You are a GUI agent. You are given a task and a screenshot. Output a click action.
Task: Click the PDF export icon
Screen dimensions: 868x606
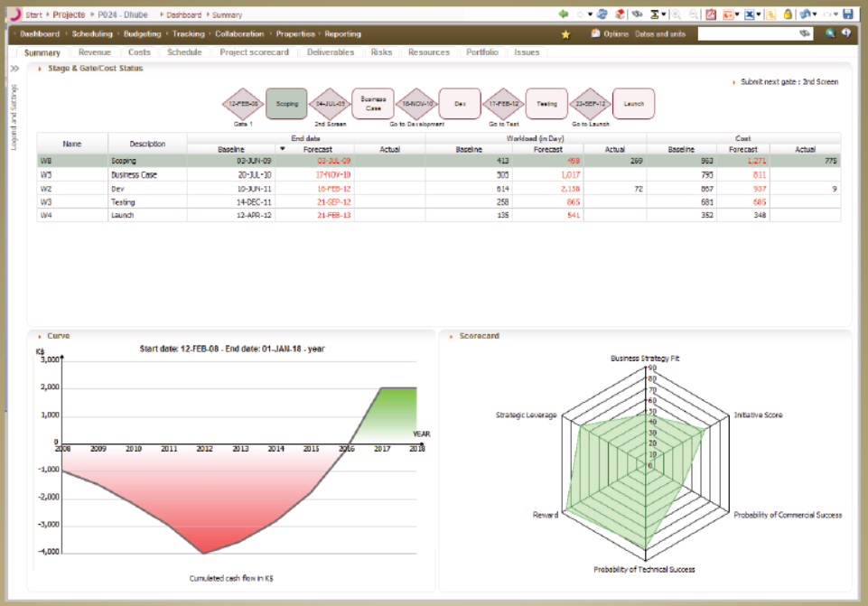(711, 14)
